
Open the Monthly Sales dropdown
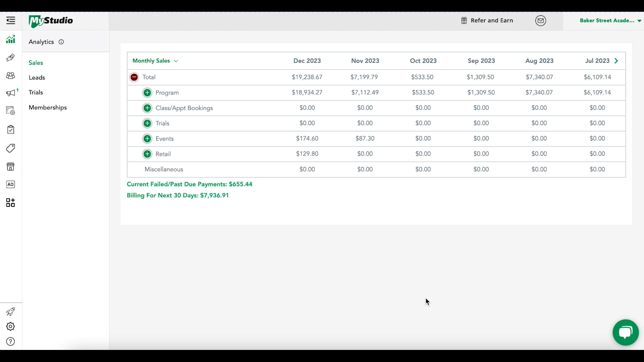[155, 61]
